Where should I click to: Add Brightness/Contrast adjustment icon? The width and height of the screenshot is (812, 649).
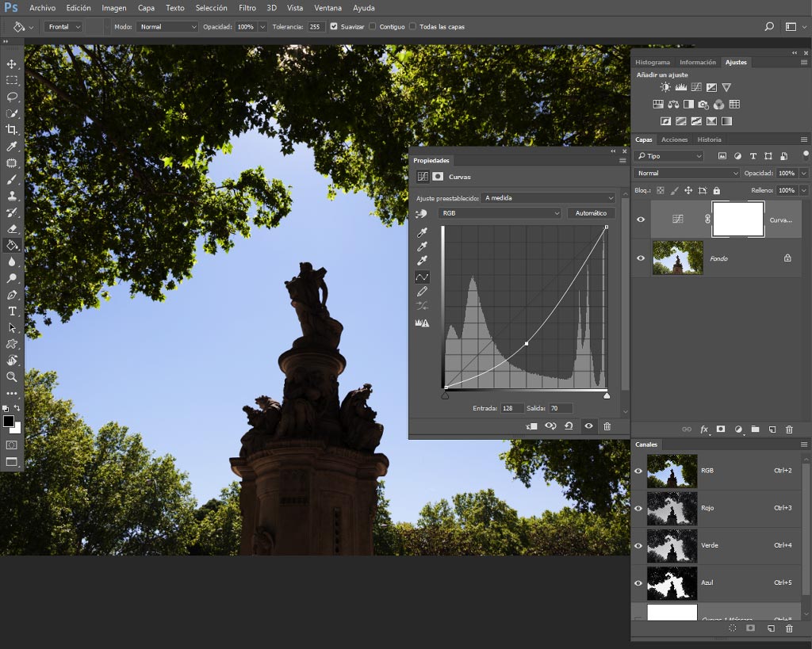click(x=665, y=87)
